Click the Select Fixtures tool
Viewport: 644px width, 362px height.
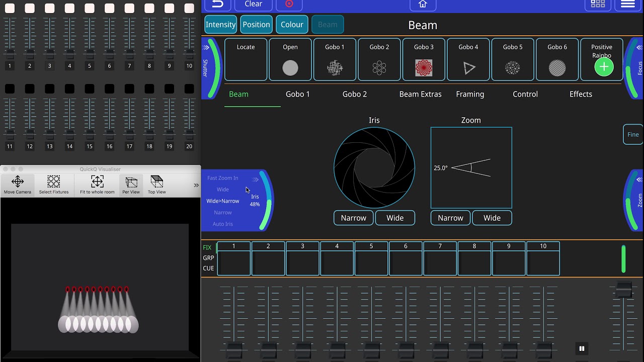click(x=54, y=185)
